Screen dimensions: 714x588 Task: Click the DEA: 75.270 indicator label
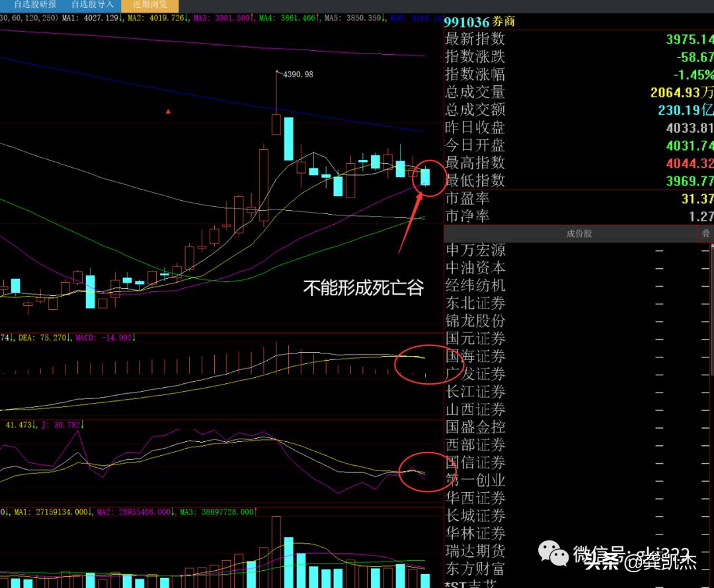click(44, 338)
